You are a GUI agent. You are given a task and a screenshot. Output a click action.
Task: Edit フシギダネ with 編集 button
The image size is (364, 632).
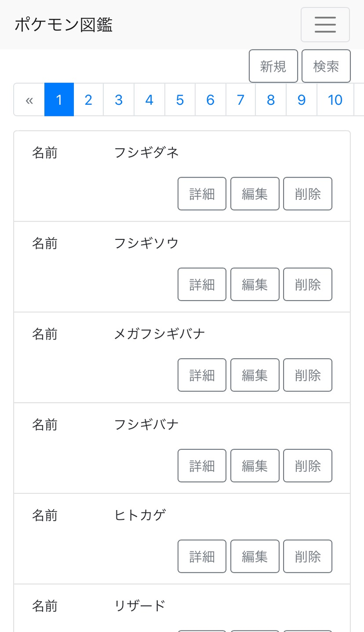pos(255,194)
